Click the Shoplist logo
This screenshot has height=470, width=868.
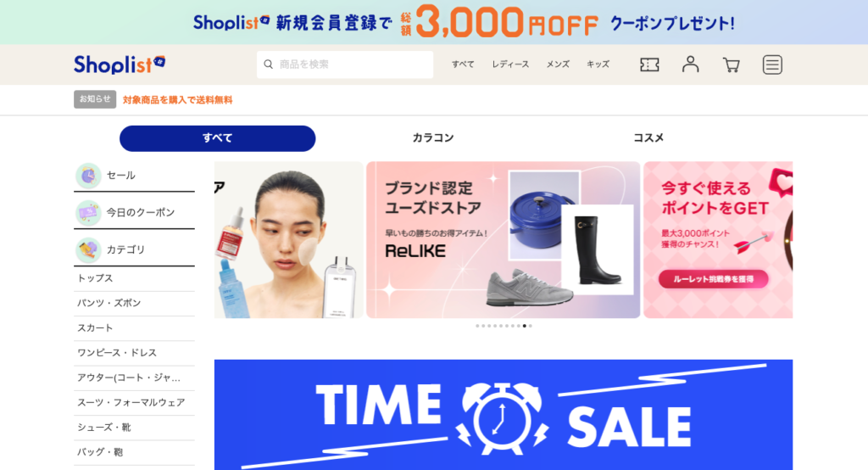point(120,64)
